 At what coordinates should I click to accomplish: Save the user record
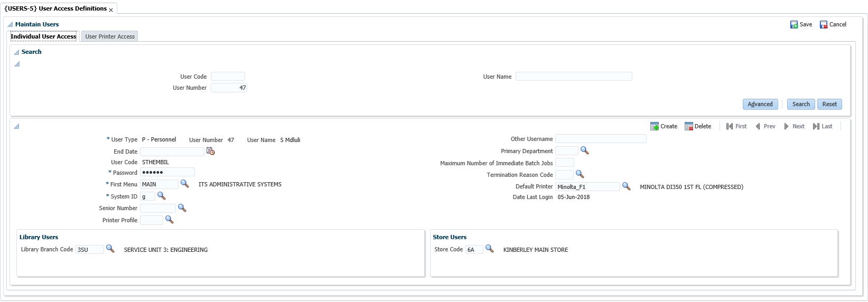point(801,24)
